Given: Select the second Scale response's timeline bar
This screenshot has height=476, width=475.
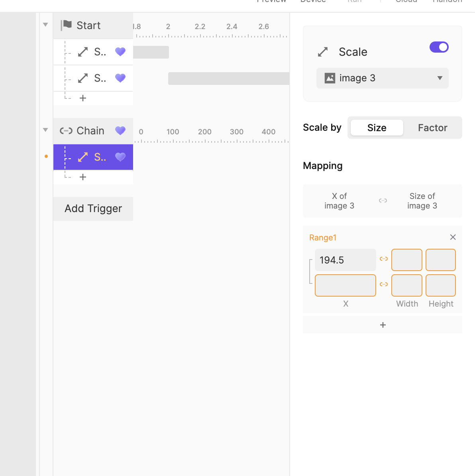Looking at the screenshot, I should tap(228, 79).
